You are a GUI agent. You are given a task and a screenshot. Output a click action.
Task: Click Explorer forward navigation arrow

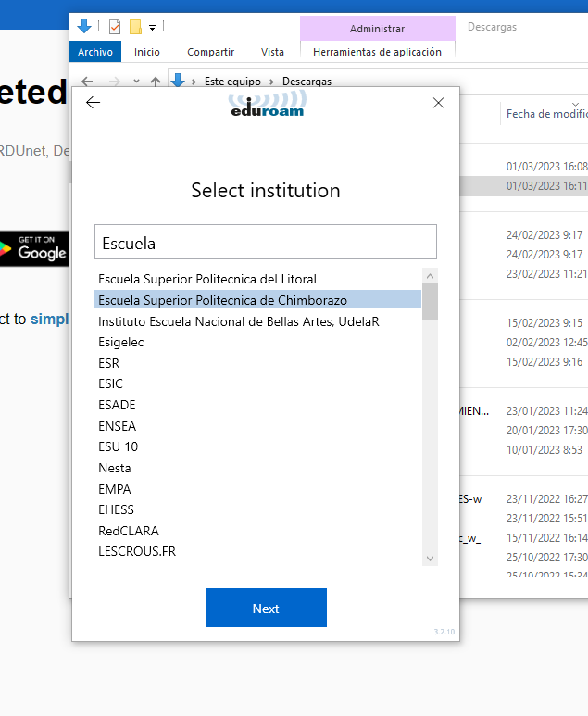point(115,82)
